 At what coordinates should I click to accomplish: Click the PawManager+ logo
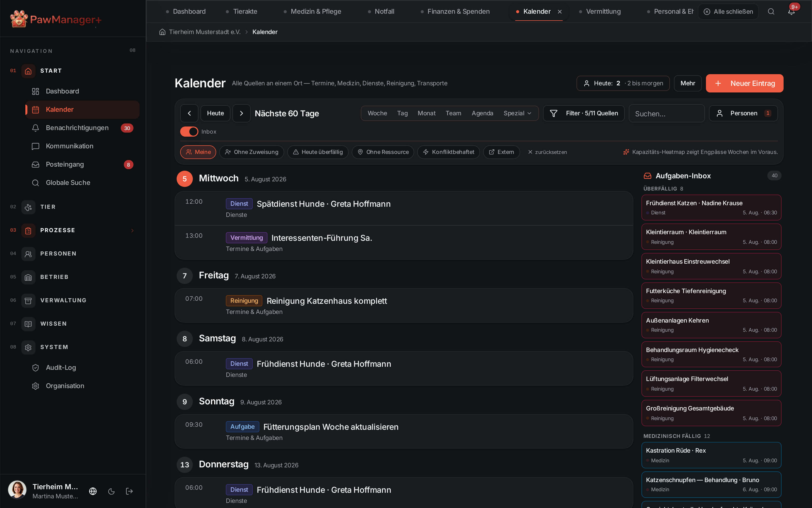[56, 19]
